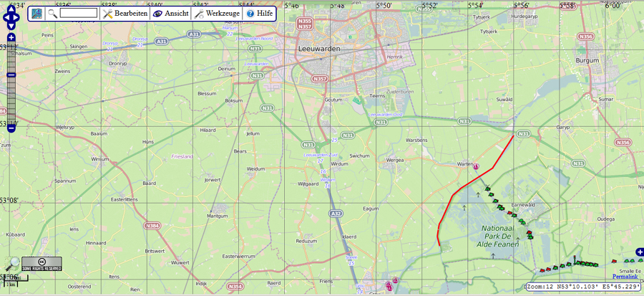Pan the map down with the arrow
The image size is (644, 296).
click(x=11, y=27)
